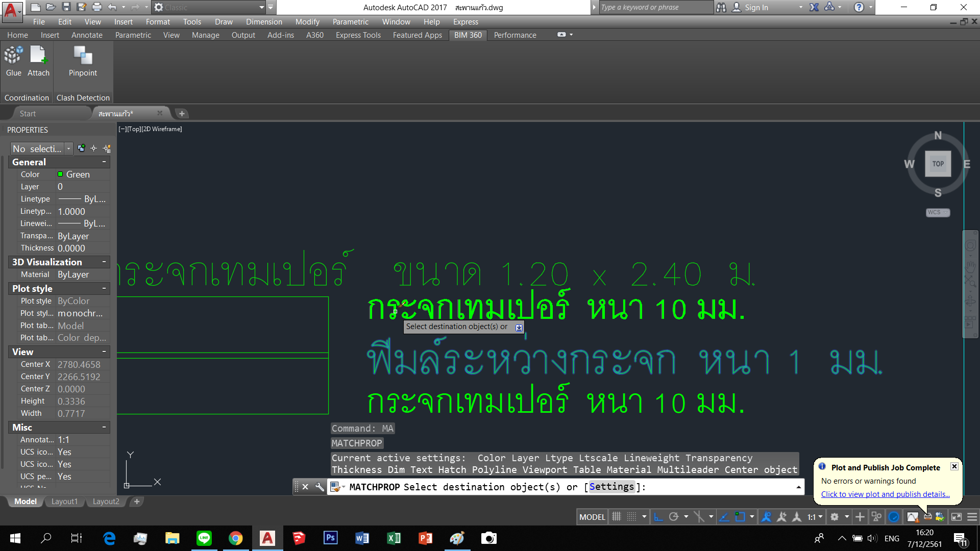The width and height of the screenshot is (980, 551).
Task: Toggle grid display in the status bar
Action: coord(617,517)
